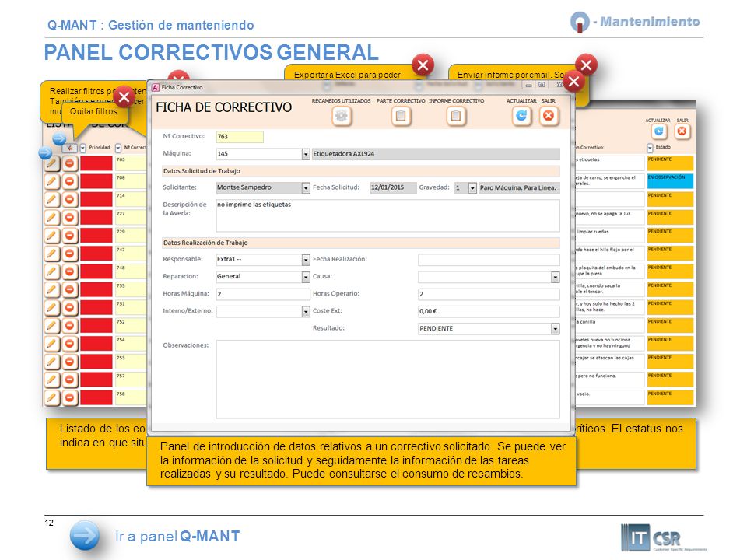Open the Causa dropdown

click(x=555, y=277)
